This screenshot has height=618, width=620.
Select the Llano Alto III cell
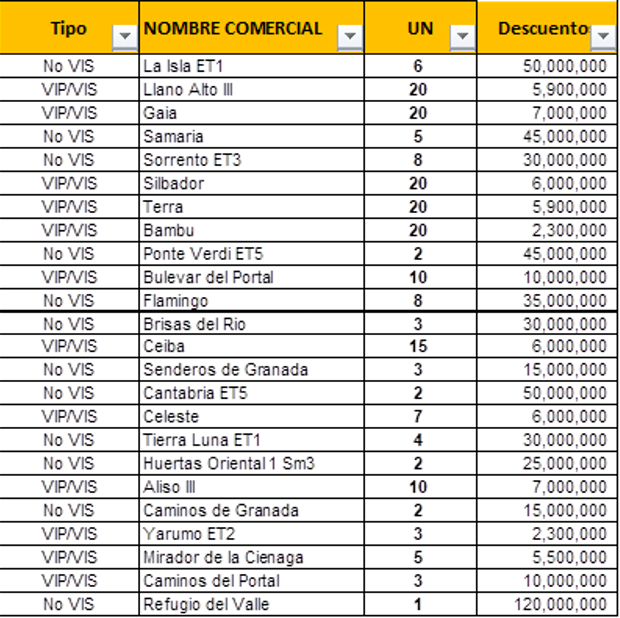pyautogui.click(x=251, y=90)
